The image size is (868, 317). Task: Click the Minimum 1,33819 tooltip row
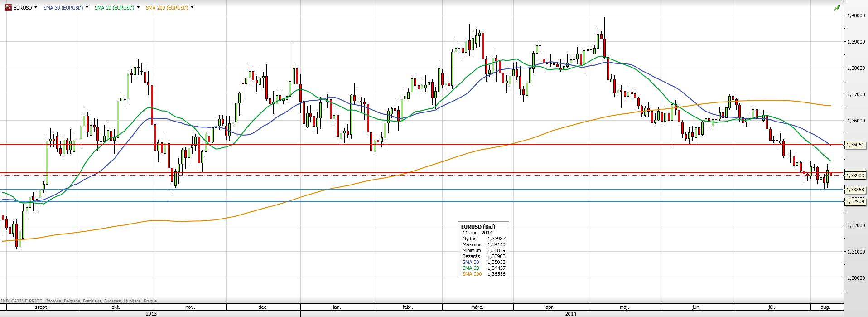tap(484, 250)
